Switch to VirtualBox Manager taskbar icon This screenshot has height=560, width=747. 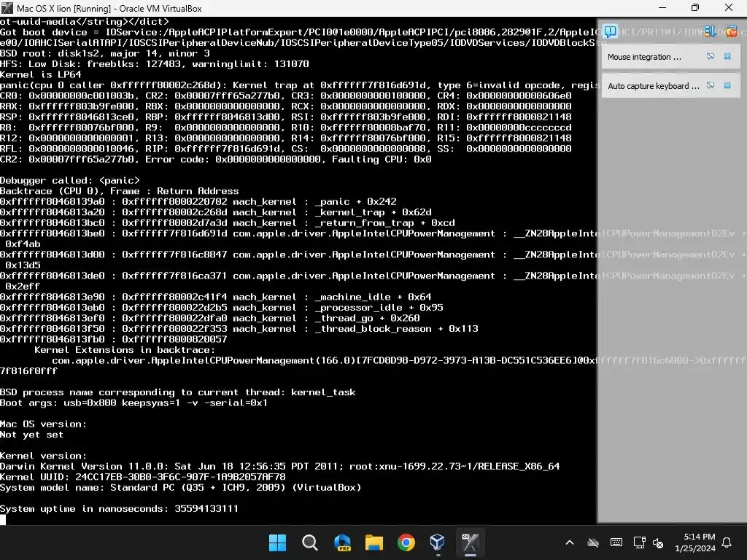pyautogui.click(x=438, y=542)
